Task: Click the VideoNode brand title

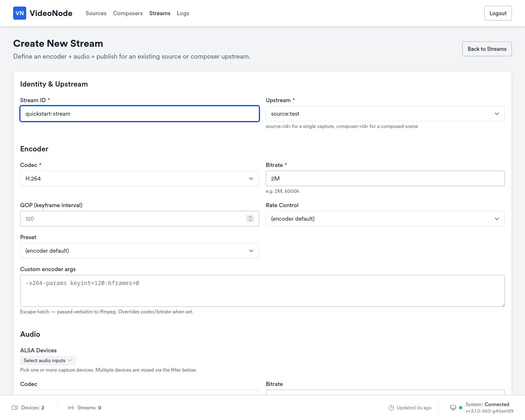Action: pyautogui.click(x=51, y=13)
